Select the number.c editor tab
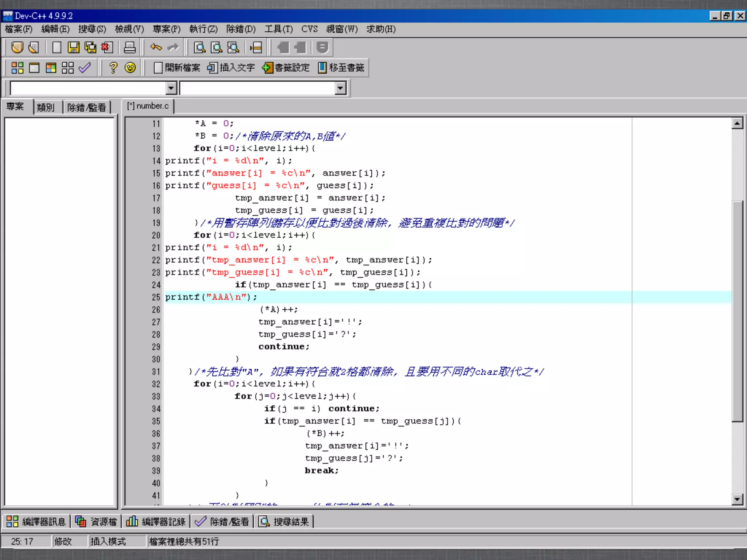This screenshot has height=560, width=747. pyautogui.click(x=148, y=106)
